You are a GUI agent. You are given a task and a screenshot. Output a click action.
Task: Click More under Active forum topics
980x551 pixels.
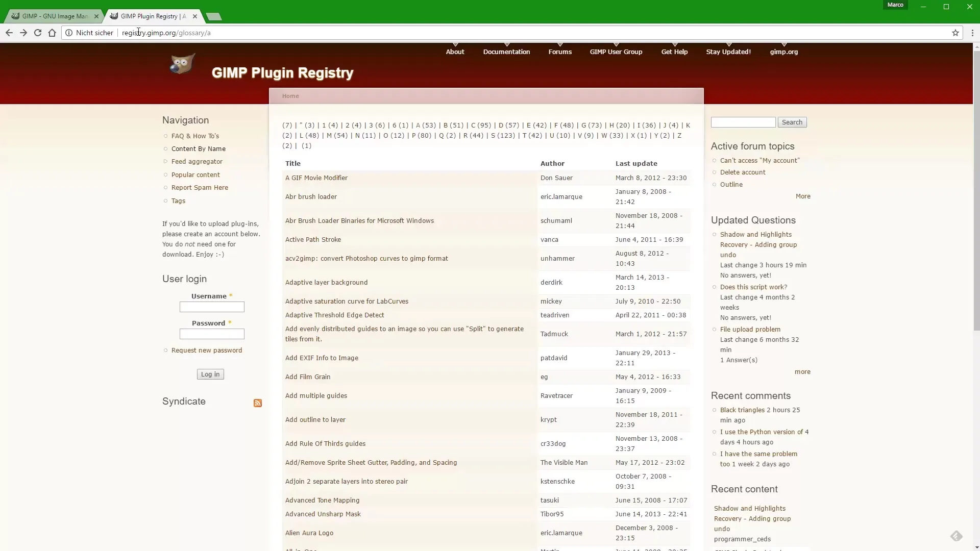click(803, 196)
